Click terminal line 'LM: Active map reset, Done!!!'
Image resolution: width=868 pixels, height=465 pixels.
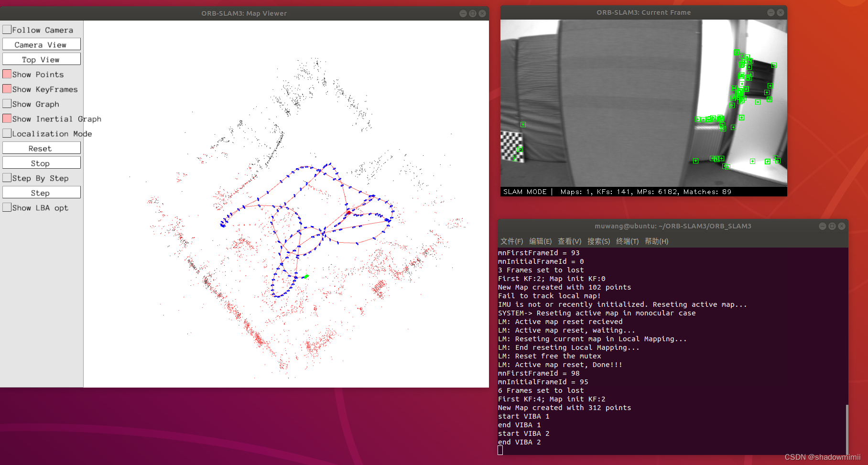(560, 365)
